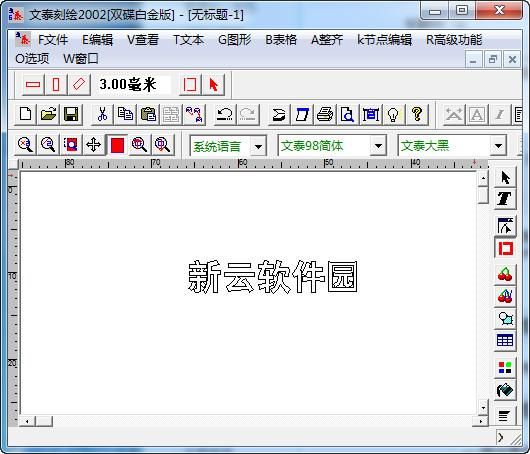Select the Text T tool in right toolbox
Viewport: 530px width, 454px height.
click(505, 198)
